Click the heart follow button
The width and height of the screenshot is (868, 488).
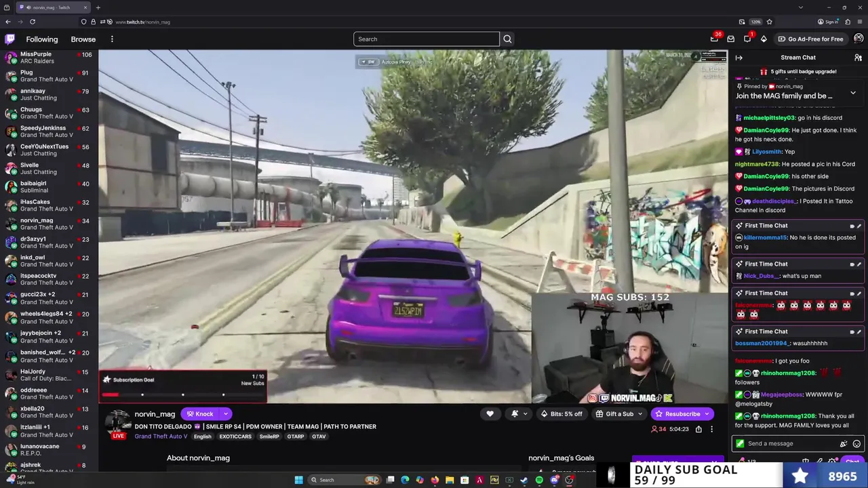490,414
